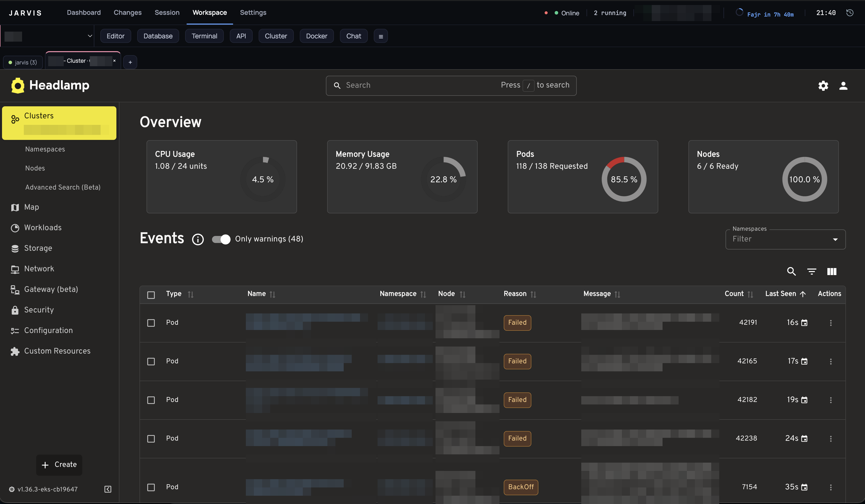Screen dimensions: 865x504
Task: Open the hamburger menu after Chat
Action: click(381, 36)
